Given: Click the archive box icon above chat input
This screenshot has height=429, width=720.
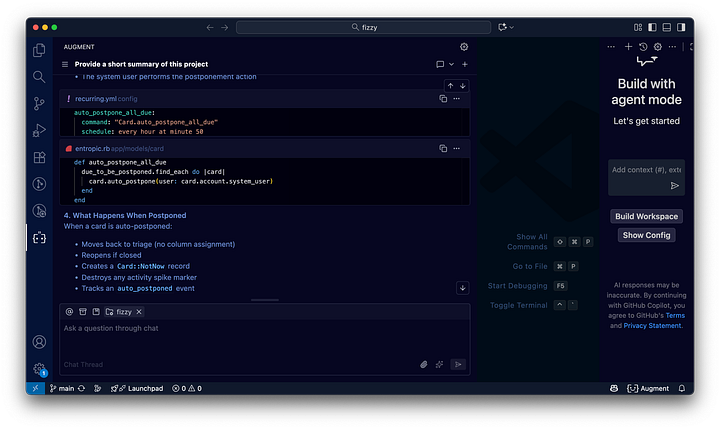Looking at the screenshot, I should click(x=83, y=312).
